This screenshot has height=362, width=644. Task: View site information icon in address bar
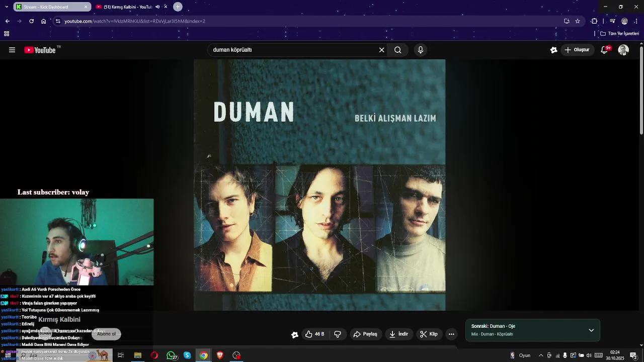coord(58,21)
